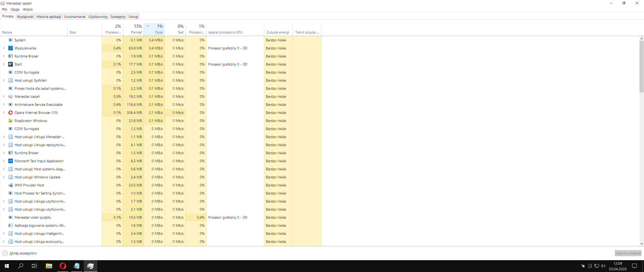Switch to the Usługi tab

tap(133, 17)
